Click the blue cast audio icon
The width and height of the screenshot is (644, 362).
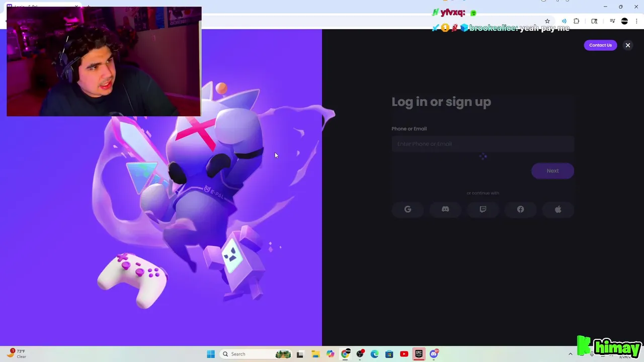click(x=564, y=21)
